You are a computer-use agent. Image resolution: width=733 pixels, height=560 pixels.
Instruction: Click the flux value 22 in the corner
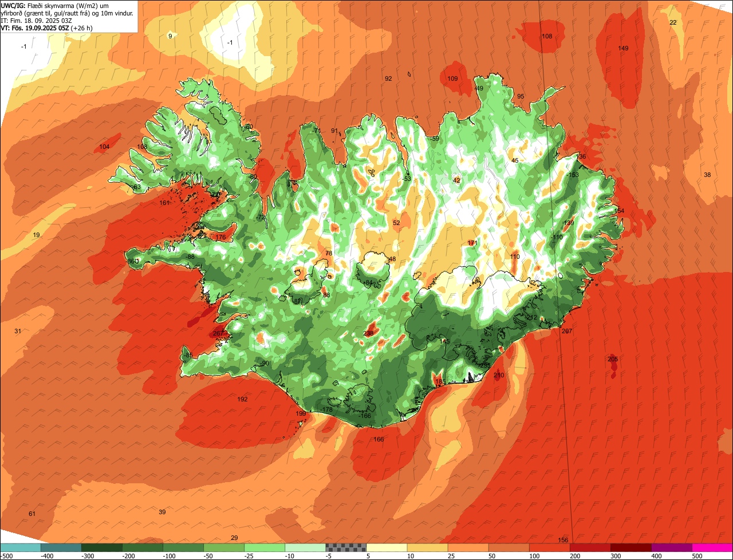pyautogui.click(x=673, y=22)
